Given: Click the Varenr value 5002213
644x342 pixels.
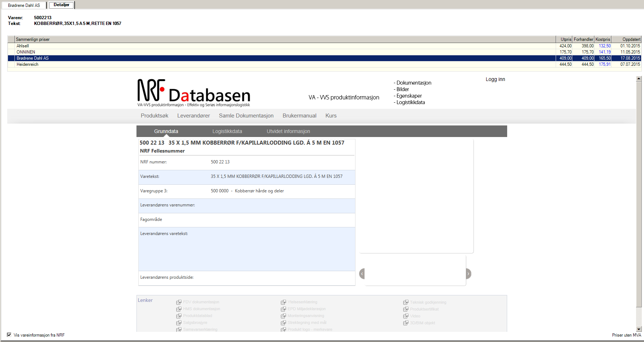Looking at the screenshot, I should (43, 18).
